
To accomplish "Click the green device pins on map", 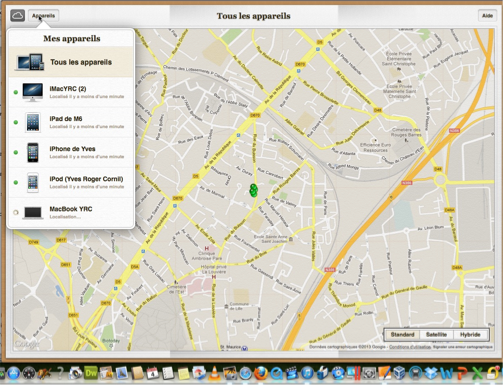I will [253, 190].
